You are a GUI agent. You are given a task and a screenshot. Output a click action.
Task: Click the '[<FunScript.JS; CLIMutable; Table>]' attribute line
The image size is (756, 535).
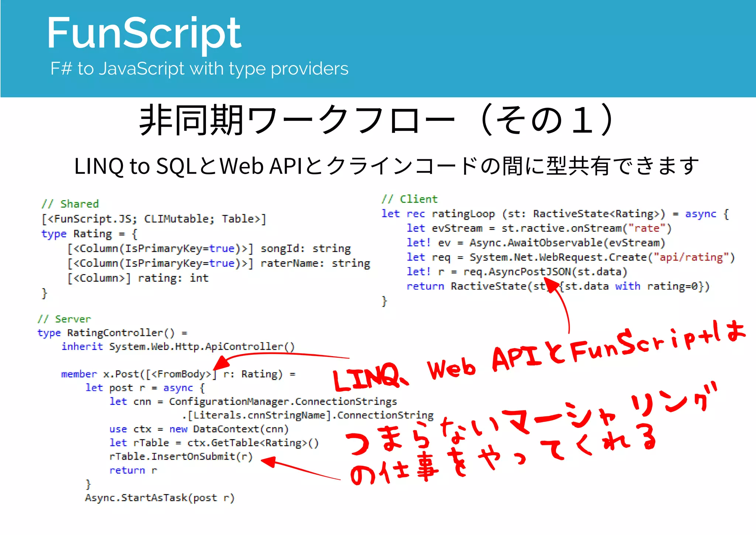point(154,219)
